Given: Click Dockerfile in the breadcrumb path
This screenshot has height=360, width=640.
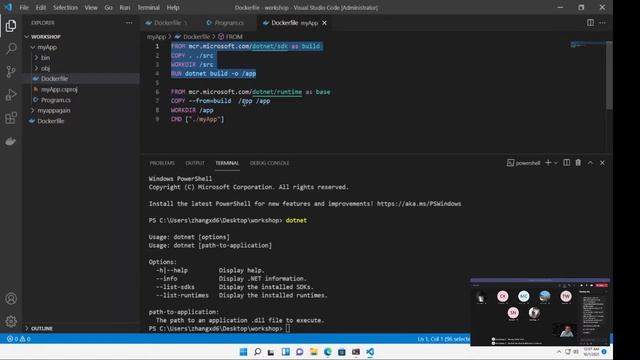Looking at the screenshot, I should pyautogui.click(x=196, y=36).
